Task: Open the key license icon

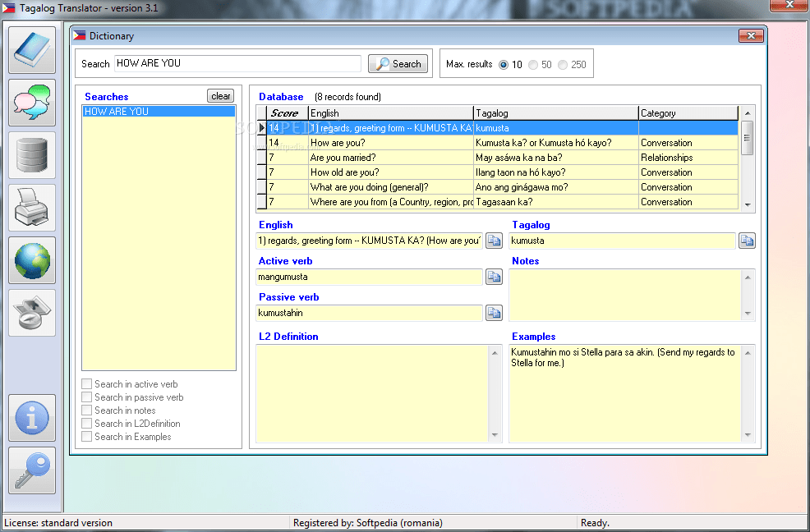Action: pyautogui.click(x=32, y=470)
